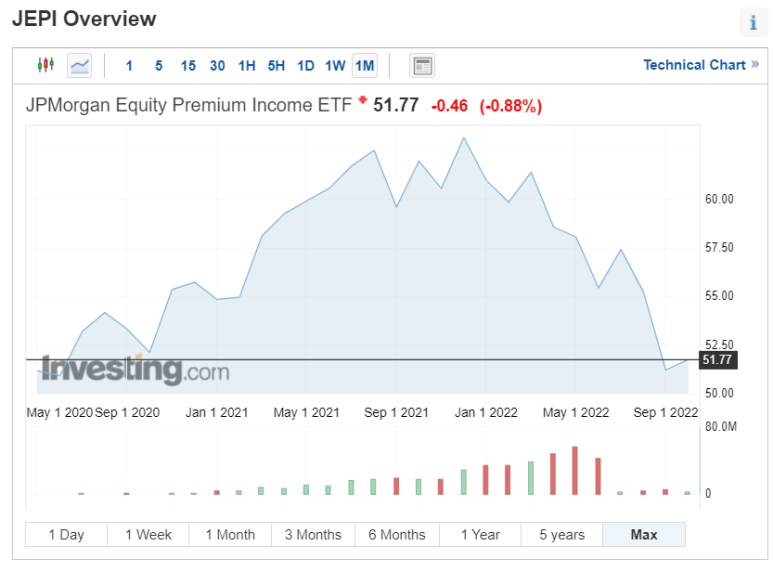Select the 1 Month range tab
The image size is (773, 572).
pos(230,535)
